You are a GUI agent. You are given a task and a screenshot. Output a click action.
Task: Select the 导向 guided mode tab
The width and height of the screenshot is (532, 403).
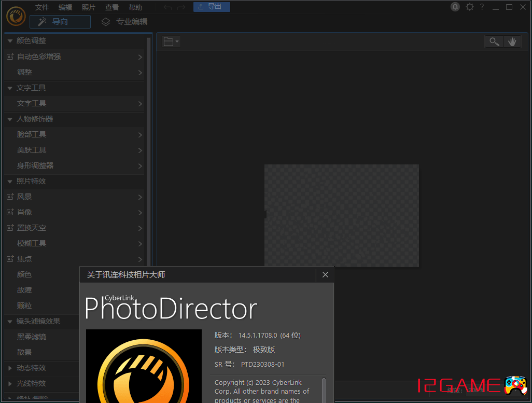[60, 22]
